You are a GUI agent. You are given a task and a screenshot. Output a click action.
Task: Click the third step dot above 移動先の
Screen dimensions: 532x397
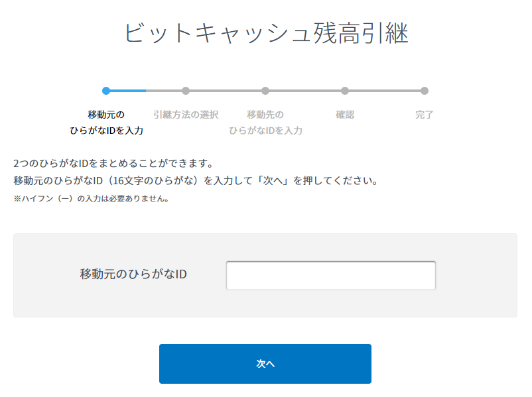pos(265,91)
